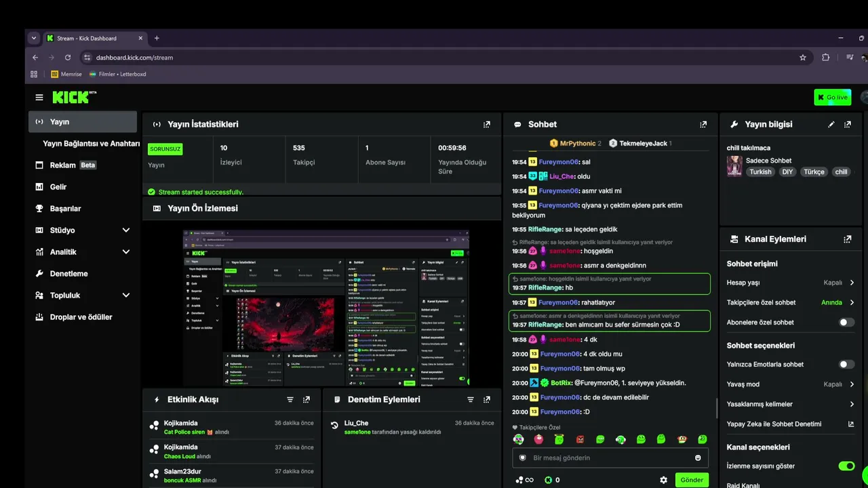868x488 pixels.
Task: Insert the angry red emote
Action: [580, 439]
